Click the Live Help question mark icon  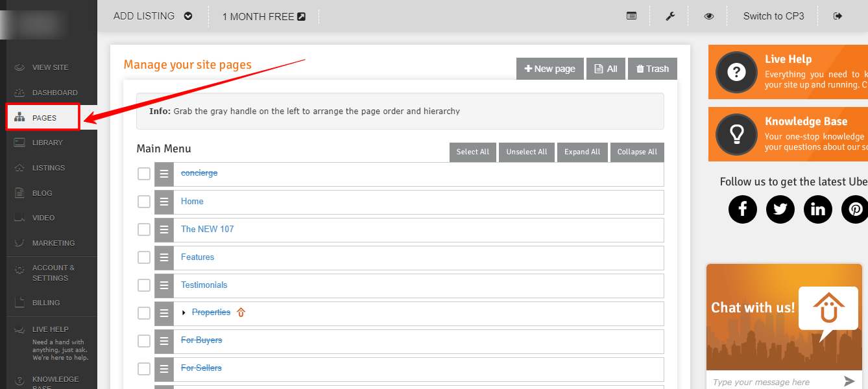(x=736, y=73)
